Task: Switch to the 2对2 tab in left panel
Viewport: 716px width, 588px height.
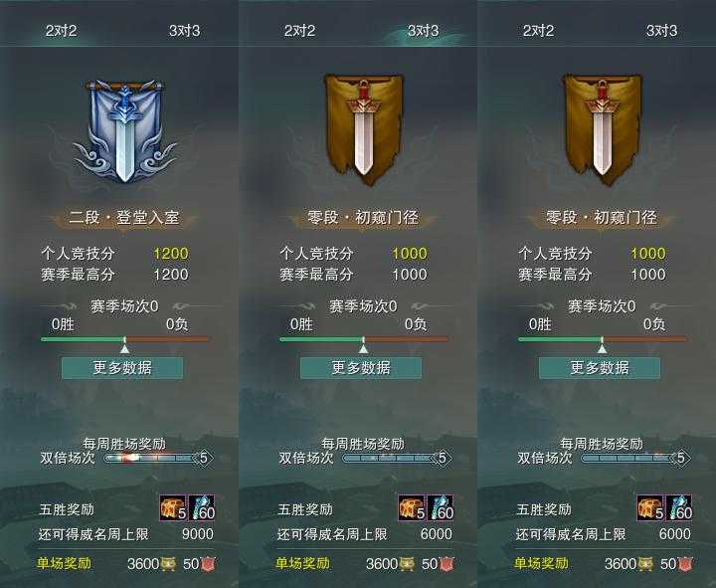Action: [x=62, y=31]
